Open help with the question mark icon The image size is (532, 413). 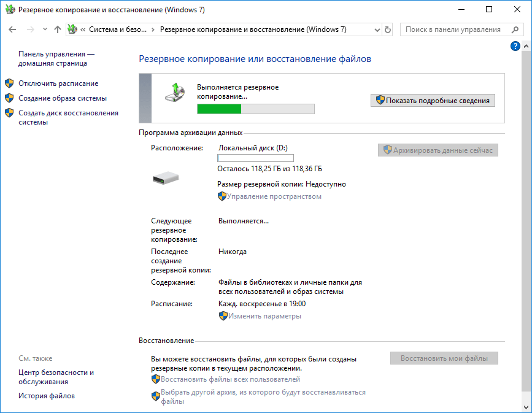click(515, 46)
